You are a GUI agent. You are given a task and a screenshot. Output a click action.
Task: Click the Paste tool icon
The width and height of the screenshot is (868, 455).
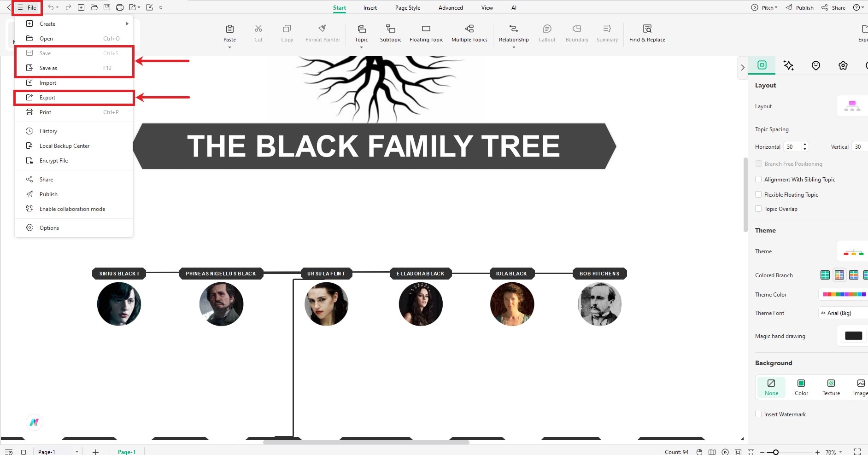pos(229,29)
